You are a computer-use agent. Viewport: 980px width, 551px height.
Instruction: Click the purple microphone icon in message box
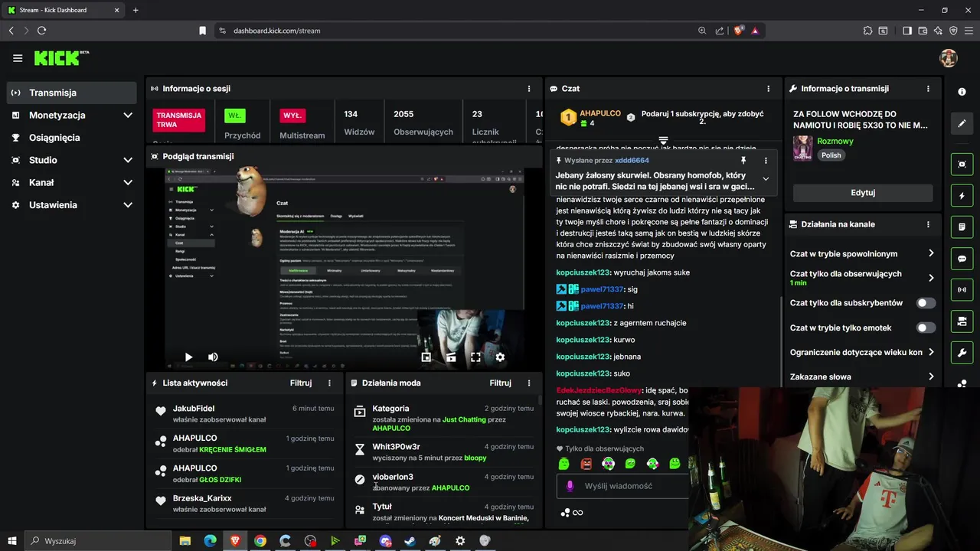(x=570, y=486)
